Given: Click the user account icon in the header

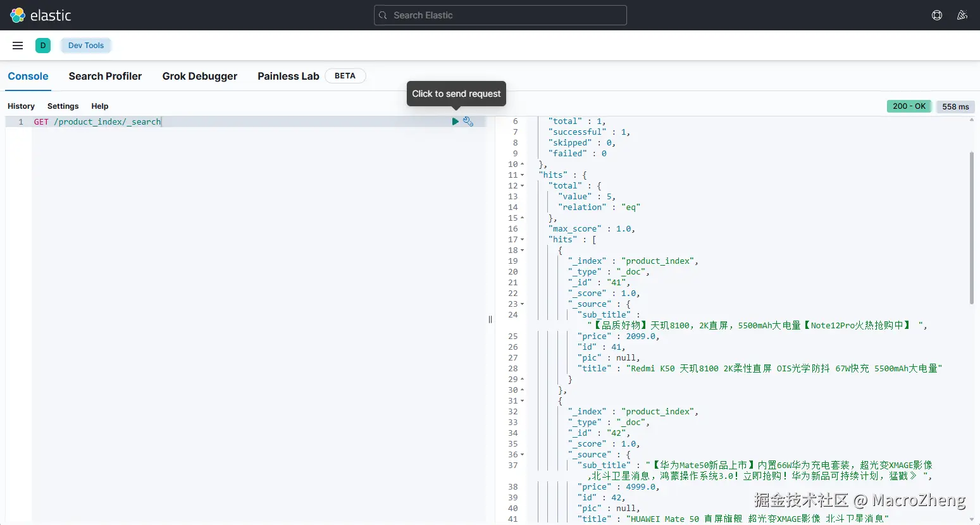Looking at the screenshot, I should [x=962, y=15].
